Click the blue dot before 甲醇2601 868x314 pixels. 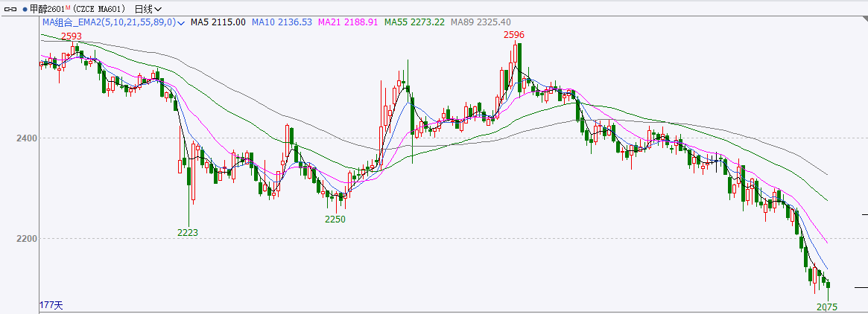click(x=25, y=10)
